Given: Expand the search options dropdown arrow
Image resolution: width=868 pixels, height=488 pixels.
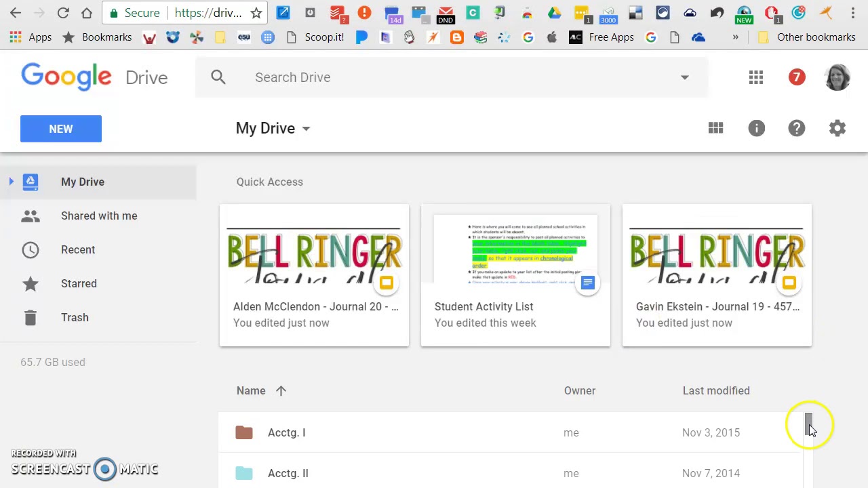Looking at the screenshot, I should 684,77.
